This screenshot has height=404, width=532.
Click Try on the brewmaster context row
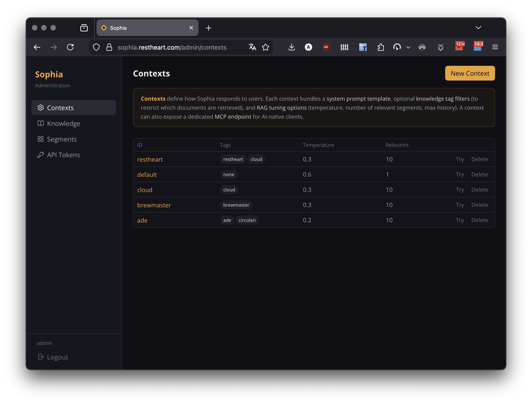pyautogui.click(x=459, y=205)
